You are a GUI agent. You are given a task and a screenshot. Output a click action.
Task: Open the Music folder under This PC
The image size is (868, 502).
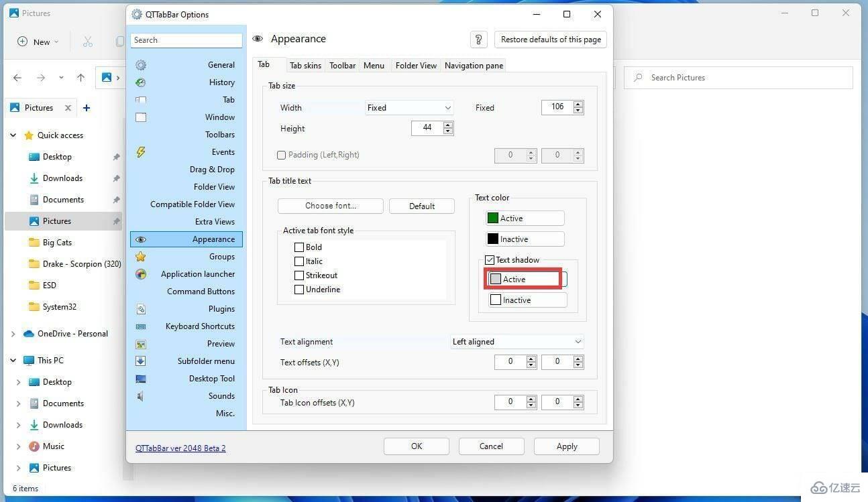pos(54,446)
